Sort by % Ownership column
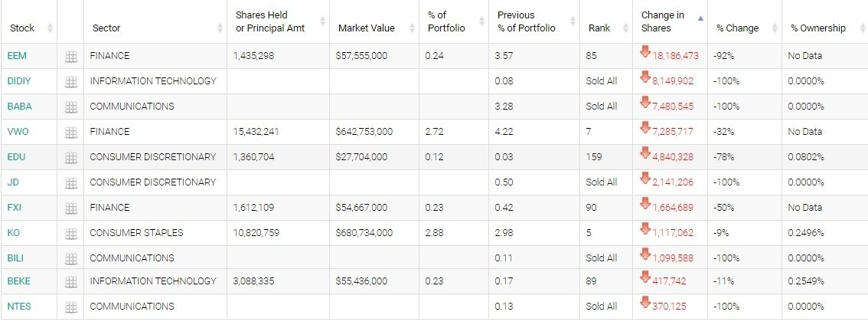Viewport: 868px width, 325px height. 818,28
